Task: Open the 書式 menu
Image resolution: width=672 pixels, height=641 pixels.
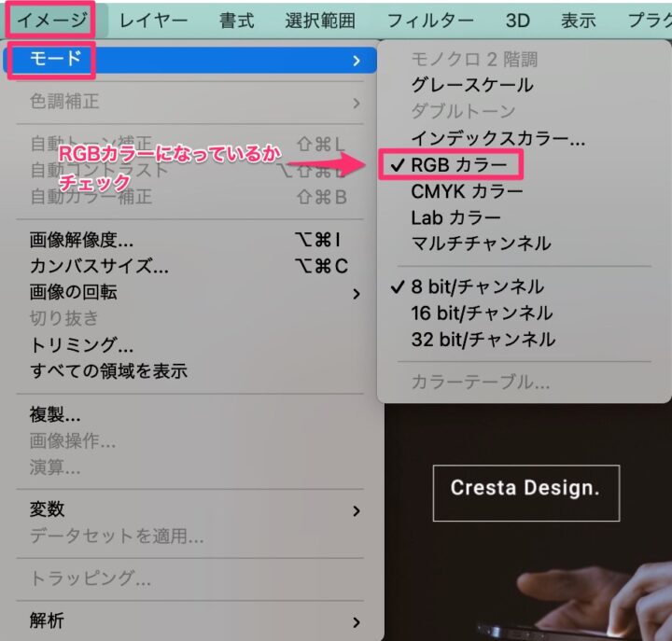Action: tap(236, 21)
